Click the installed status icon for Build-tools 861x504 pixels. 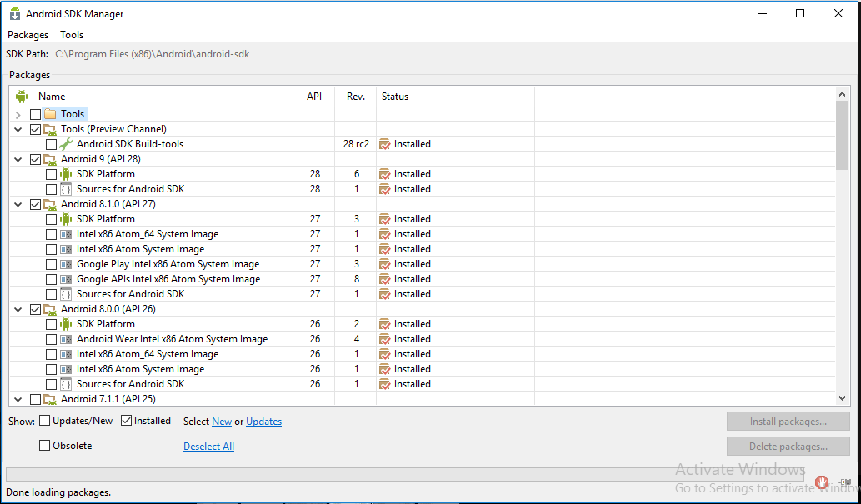pos(384,144)
